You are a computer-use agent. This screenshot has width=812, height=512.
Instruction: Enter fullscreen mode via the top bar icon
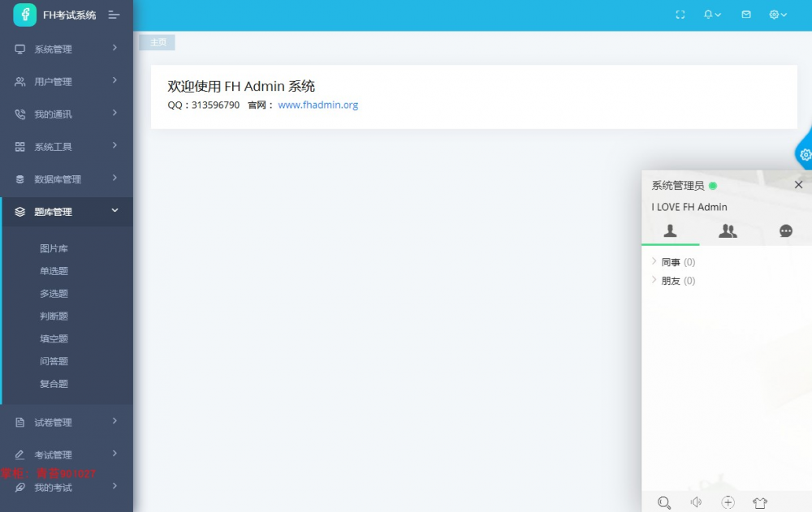pos(680,14)
